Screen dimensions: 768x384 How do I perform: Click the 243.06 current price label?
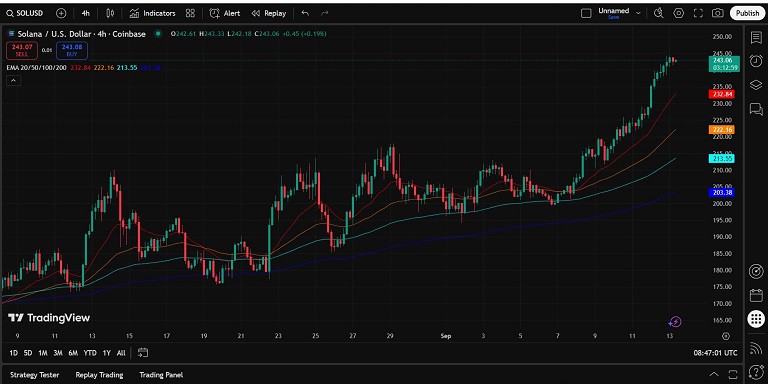[724, 64]
